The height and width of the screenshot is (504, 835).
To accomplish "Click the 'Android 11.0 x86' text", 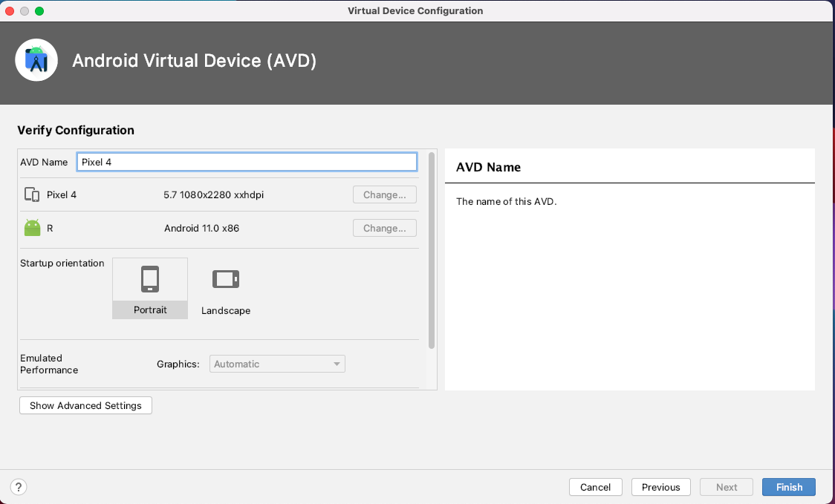I will pos(201,229).
